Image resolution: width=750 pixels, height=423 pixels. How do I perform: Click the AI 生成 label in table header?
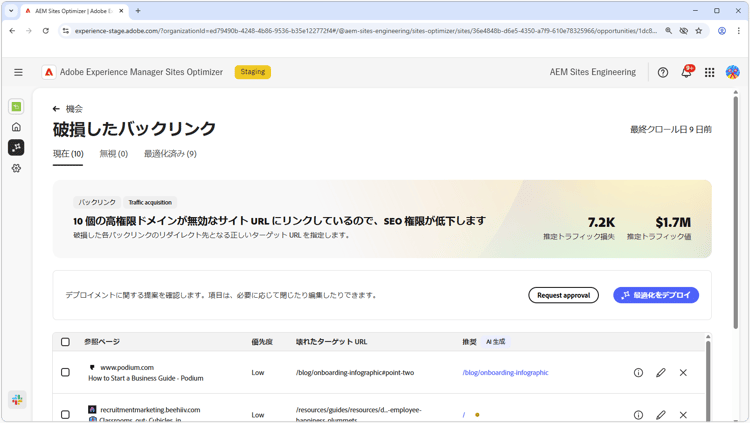496,342
